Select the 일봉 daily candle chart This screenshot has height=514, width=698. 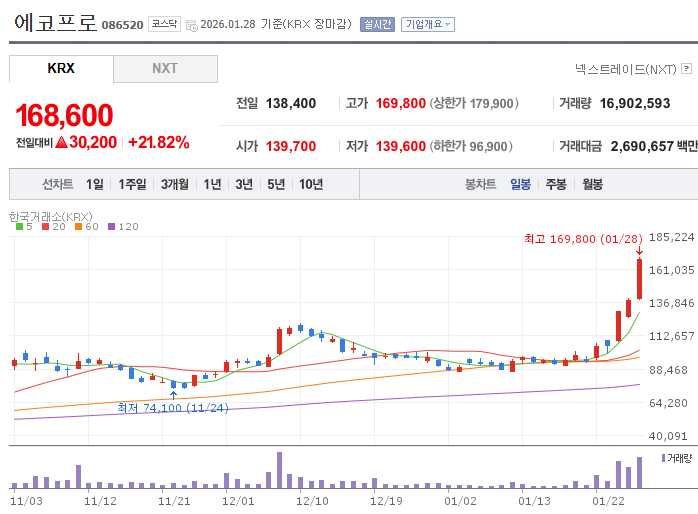click(520, 184)
